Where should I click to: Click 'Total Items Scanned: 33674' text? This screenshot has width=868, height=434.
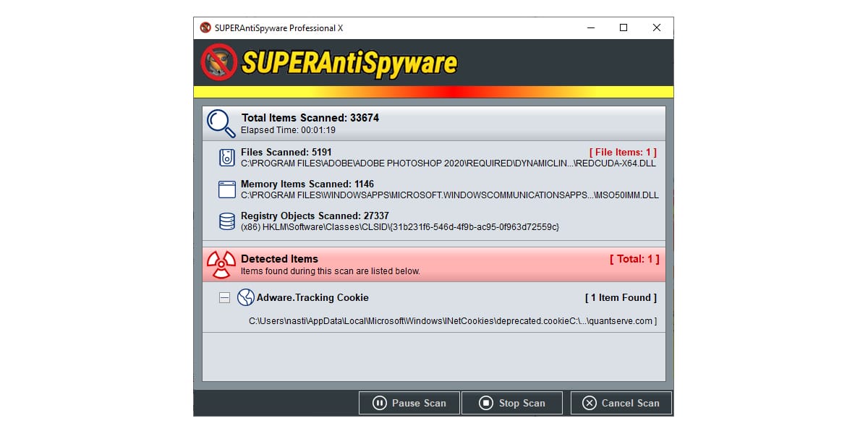310,118
